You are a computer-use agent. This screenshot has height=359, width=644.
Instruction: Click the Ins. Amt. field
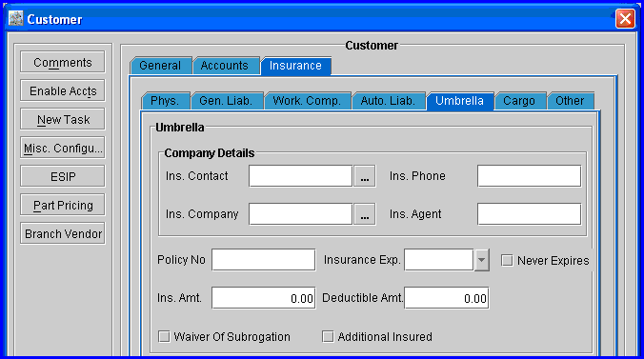tap(263, 298)
